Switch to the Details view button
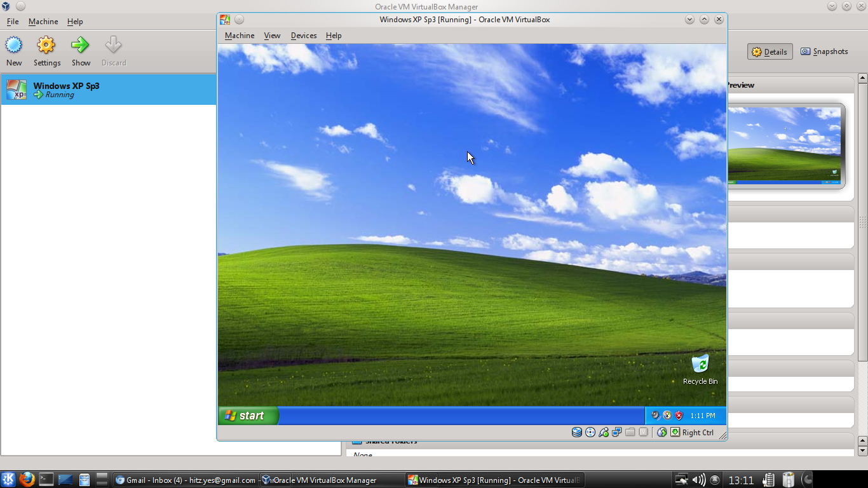 click(x=770, y=52)
